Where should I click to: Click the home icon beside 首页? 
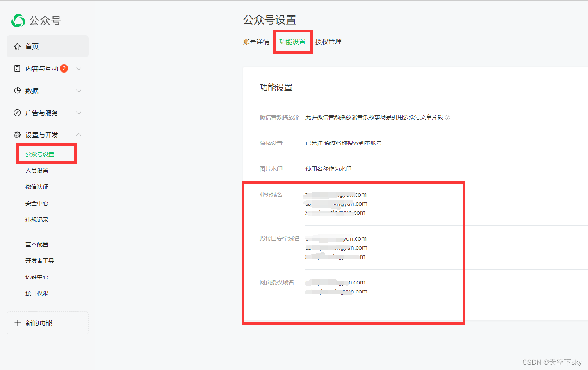click(17, 46)
